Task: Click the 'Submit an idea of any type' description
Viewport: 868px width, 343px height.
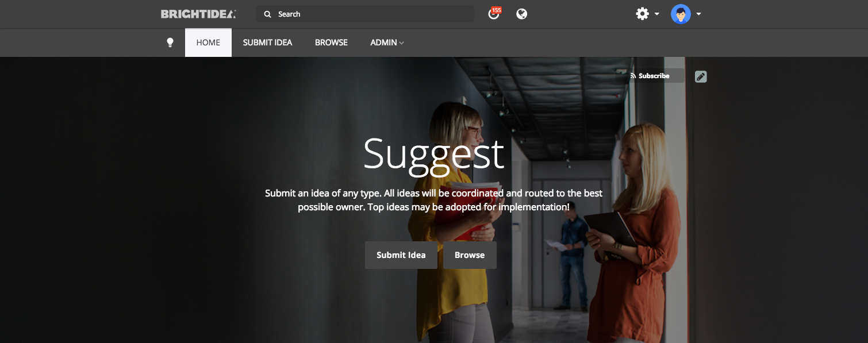Action: pyautogui.click(x=434, y=200)
